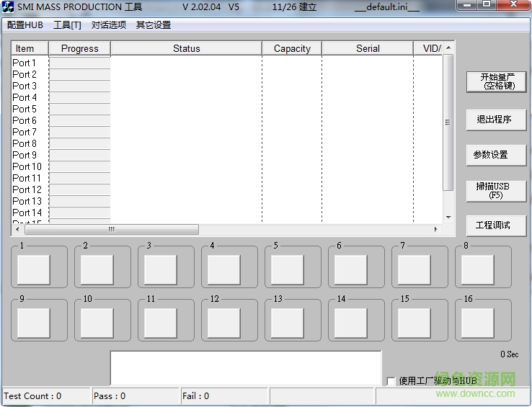Click the port list scroll up arrow
Viewport: 532px width, 407px height.
[448, 48]
